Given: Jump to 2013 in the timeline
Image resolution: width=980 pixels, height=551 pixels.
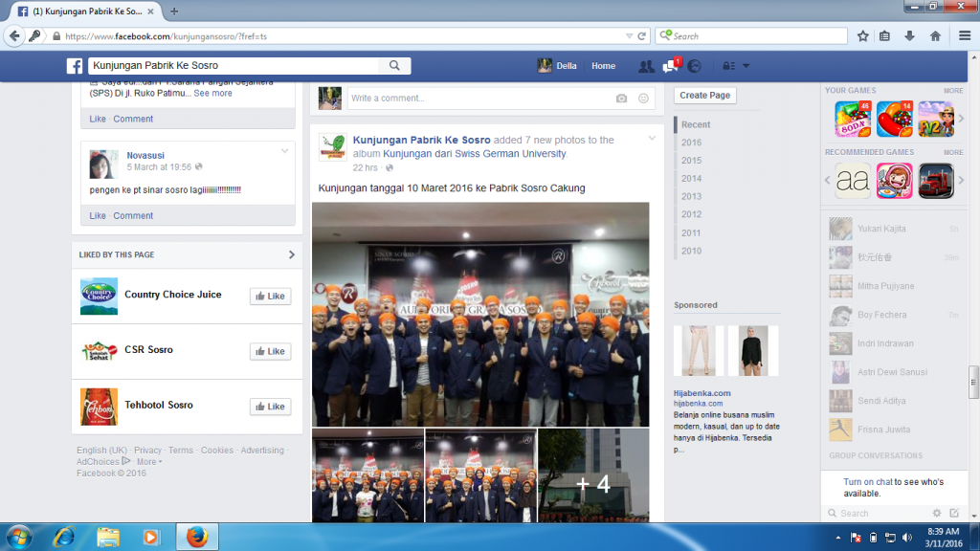Looking at the screenshot, I should (691, 196).
